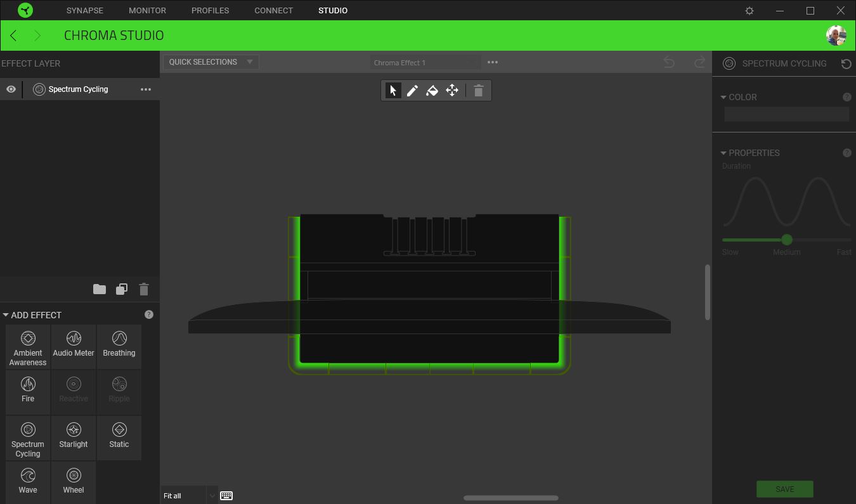Viewport: 856px width, 504px height.
Task: Switch to the Connect tab
Action: click(273, 11)
